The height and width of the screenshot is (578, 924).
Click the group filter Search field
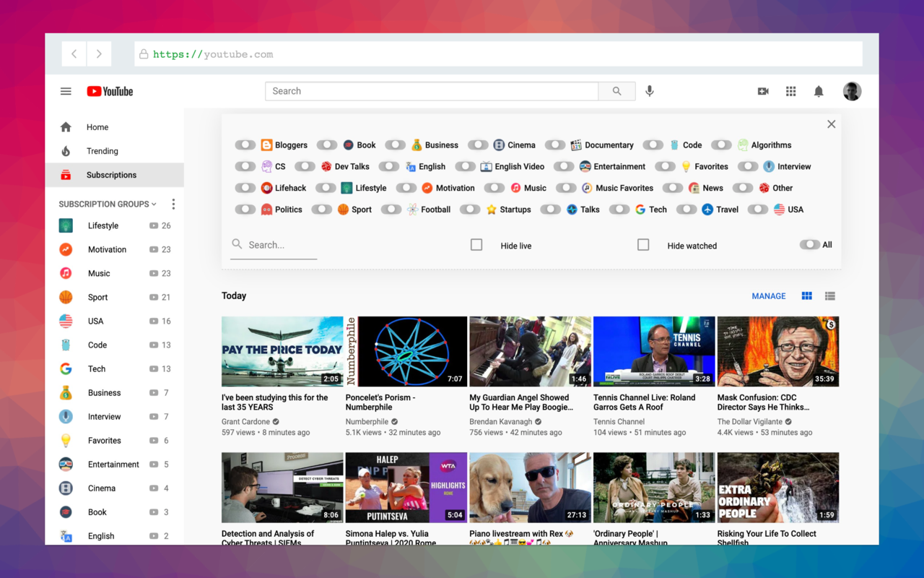coord(274,245)
